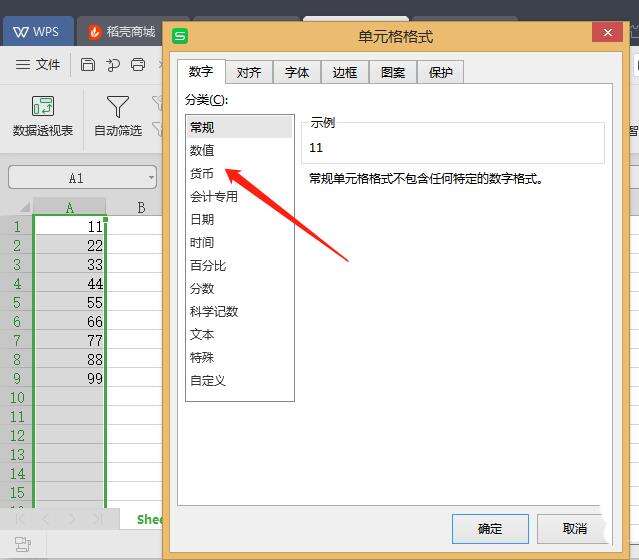Select 文本 category

[240, 334]
